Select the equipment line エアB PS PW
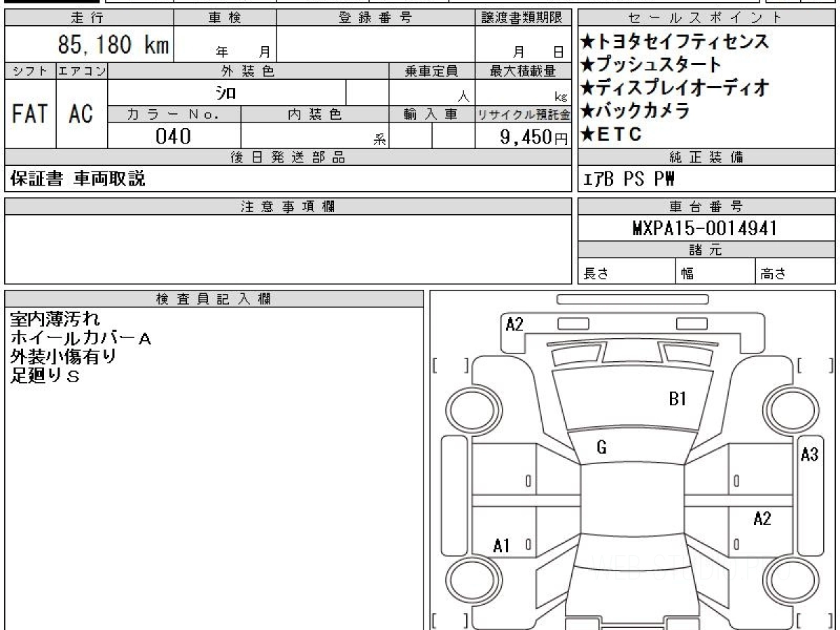Viewport: 840px width, 630px height. (x=629, y=180)
